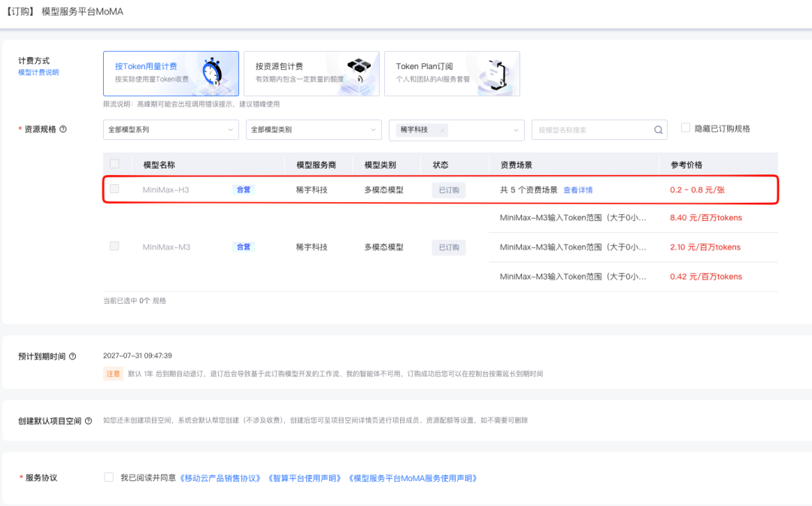The width and height of the screenshot is (812, 506).
Task: Click the 合营 tag beside MiniMax-H3
Action: point(244,189)
